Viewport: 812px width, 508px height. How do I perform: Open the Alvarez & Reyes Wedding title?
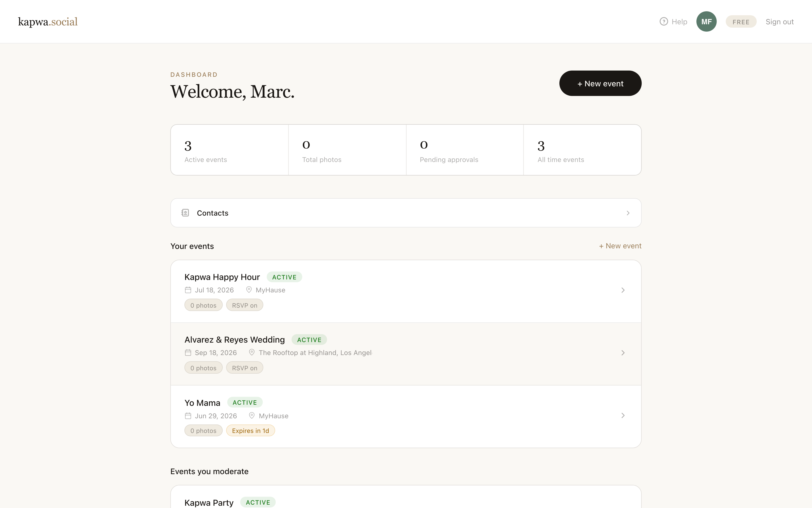(x=235, y=340)
